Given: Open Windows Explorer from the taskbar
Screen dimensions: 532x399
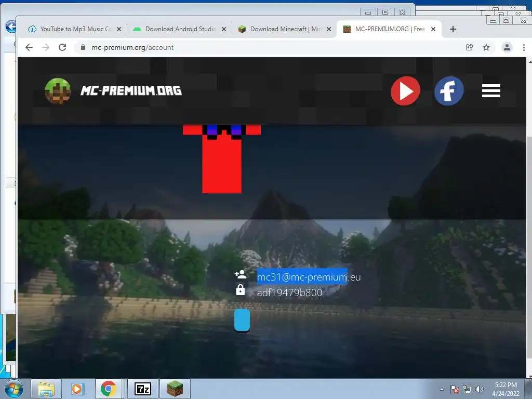Looking at the screenshot, I should click(46, 389).
